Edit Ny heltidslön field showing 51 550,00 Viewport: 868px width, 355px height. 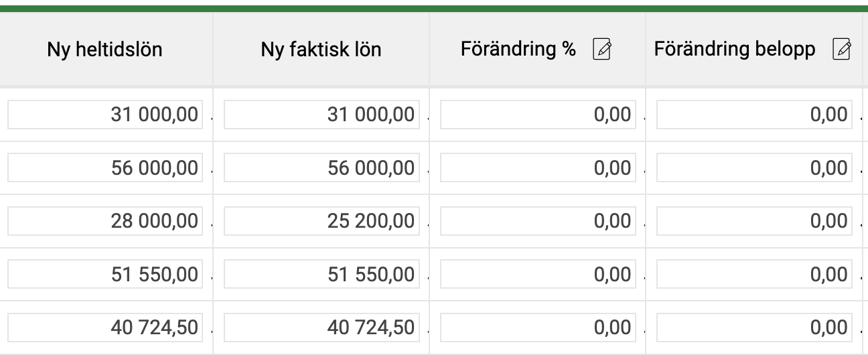coord(105,274)
